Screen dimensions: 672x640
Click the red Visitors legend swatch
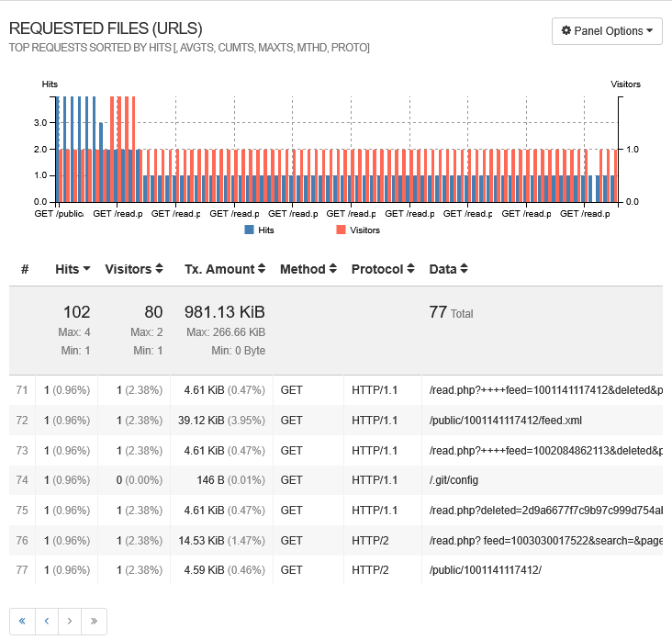341,230
